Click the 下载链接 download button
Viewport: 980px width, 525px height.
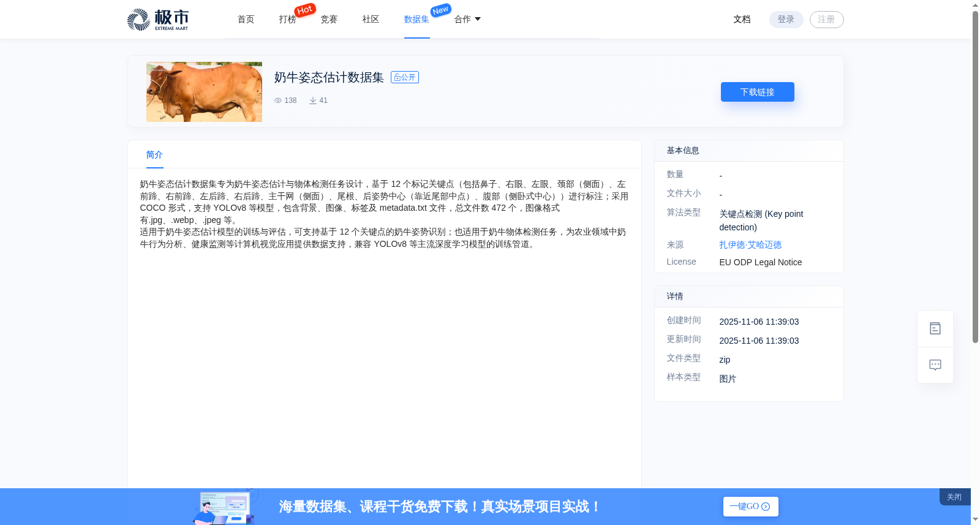click(x=758, y=92)
